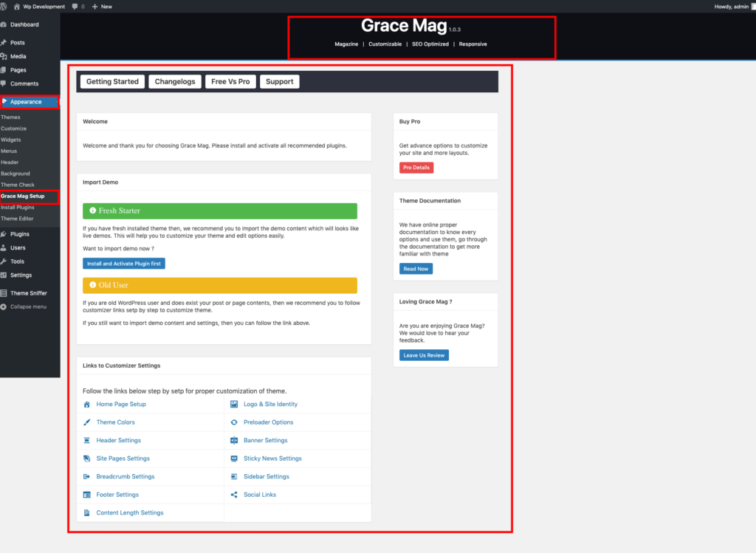This screenshot has height=553, width=756.
Task: Expand the + New menu in admin bar
Action: tap(97, 6)
